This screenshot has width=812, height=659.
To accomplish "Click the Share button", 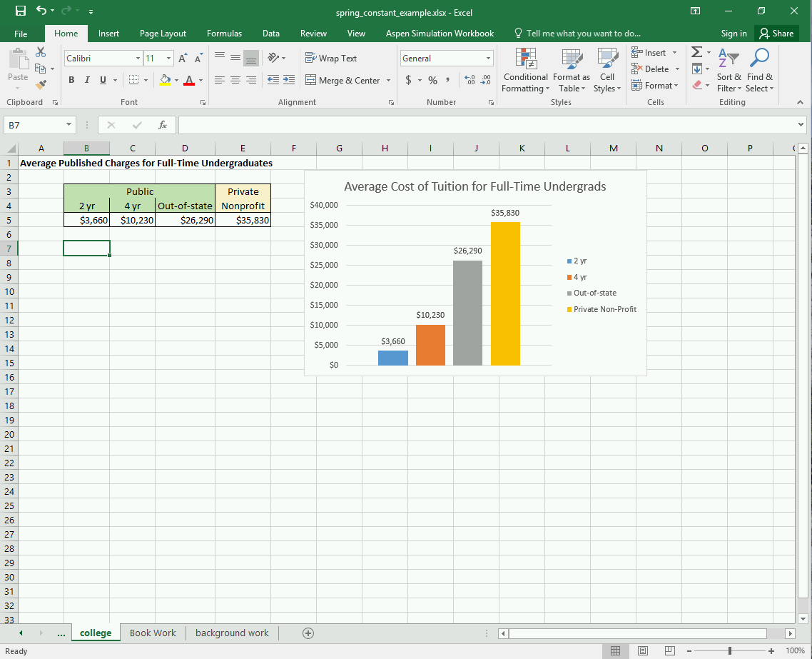I will click(x=777, y=34).
